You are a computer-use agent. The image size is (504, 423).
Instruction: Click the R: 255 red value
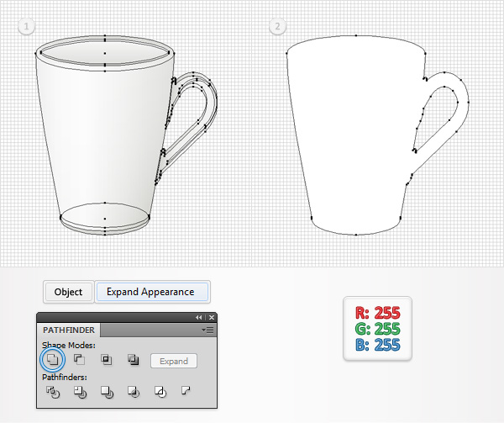[x=378, y=313]
